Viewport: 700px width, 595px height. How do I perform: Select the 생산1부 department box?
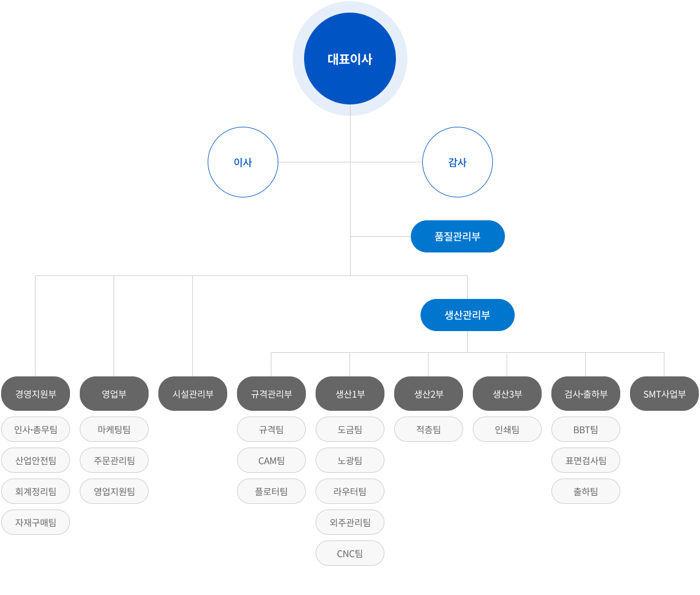point(350,394)
